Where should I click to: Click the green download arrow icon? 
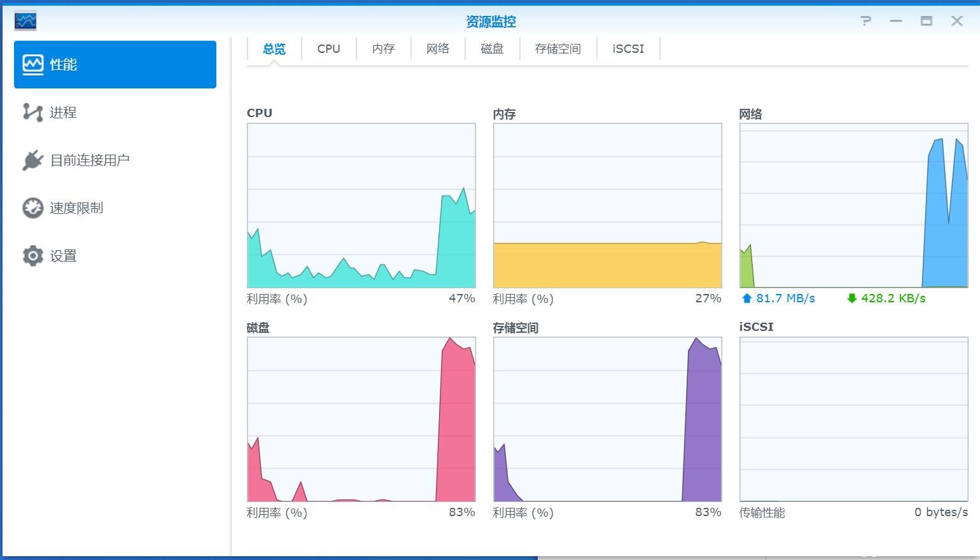(852, 298)
